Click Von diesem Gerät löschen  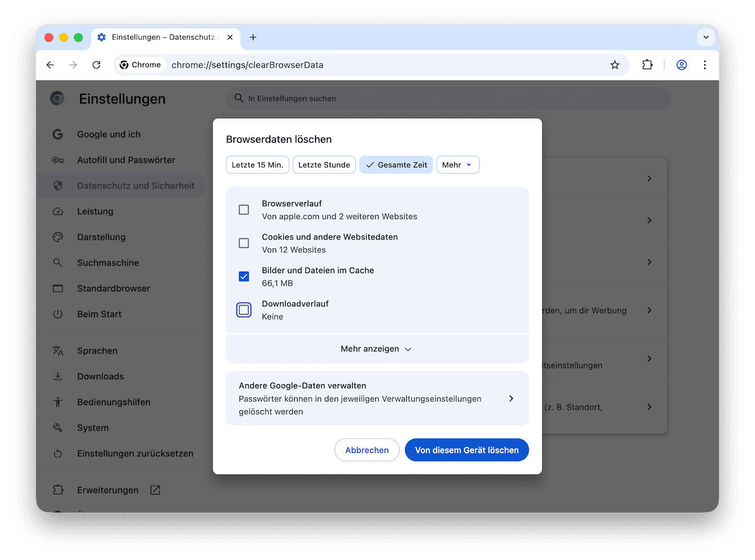coord(467,450)
